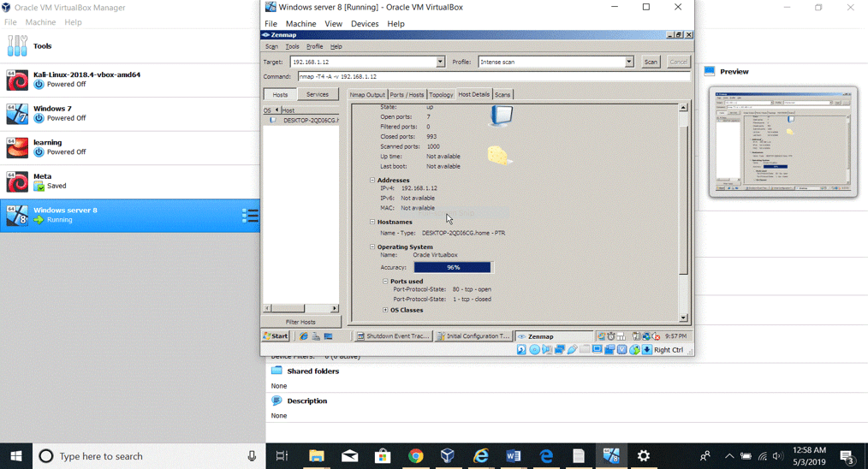Open Microsoft Word from Windows taskbar
This screenshot has width=868, height=469.
coord(513,455)
